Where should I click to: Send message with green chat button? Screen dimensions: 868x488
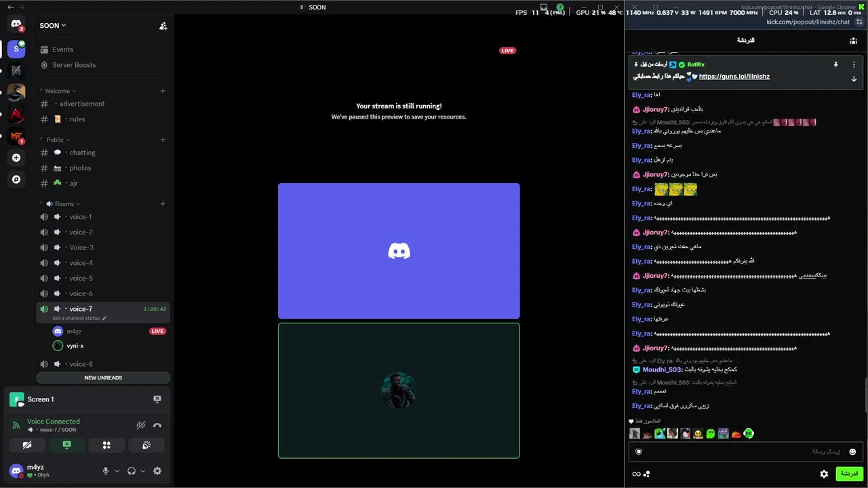(x=849, y=474)
